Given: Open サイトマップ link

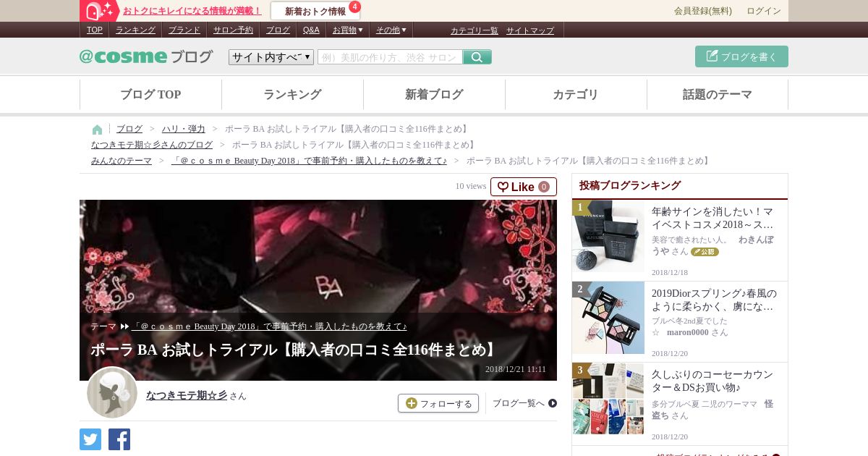Looking at the screenshot, I should (530, 30).
